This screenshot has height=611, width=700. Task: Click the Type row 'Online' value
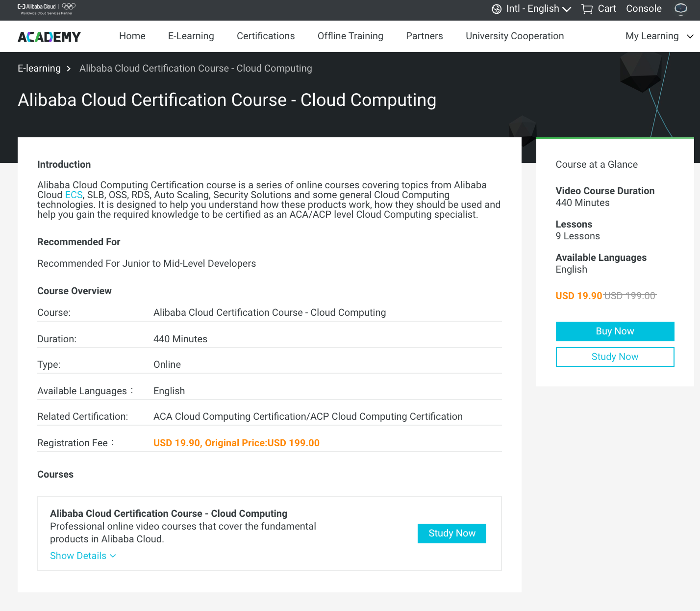click(x=167, y=364)
